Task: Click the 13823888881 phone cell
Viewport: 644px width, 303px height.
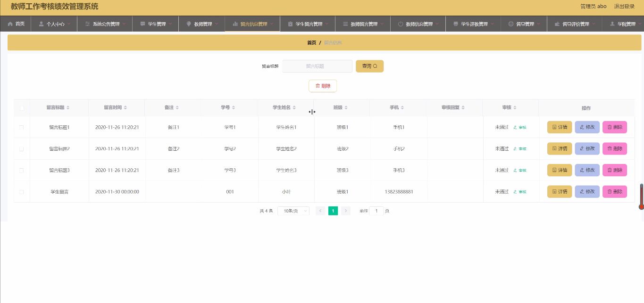Action: tap(399, 192)
